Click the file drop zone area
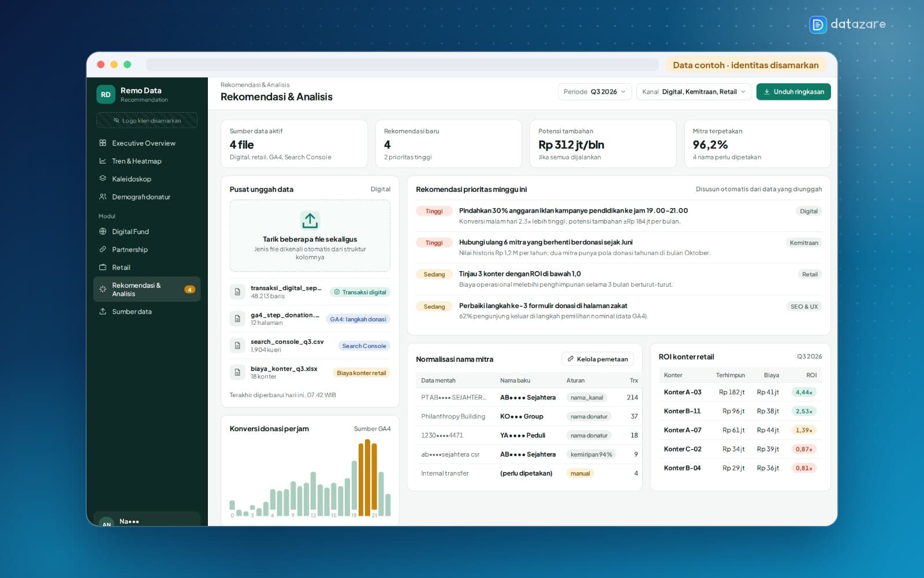 point(310,236)
